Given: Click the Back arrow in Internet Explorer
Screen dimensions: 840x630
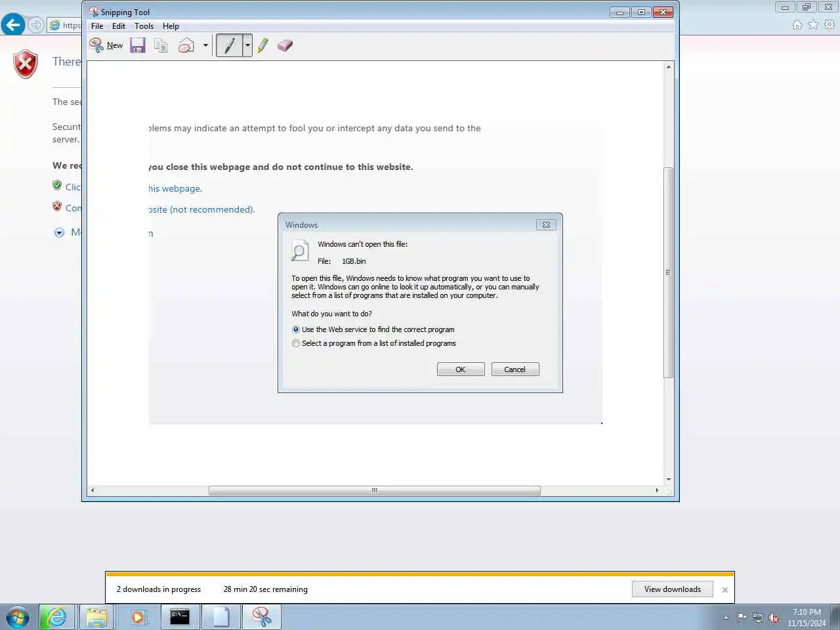Looking at the screenshot, I should point(13,25).
